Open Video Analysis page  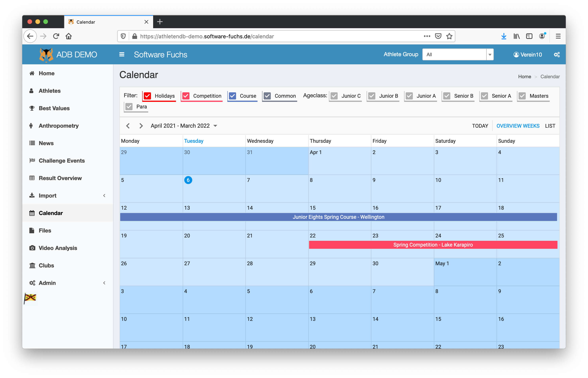click(x=58, y=248)
